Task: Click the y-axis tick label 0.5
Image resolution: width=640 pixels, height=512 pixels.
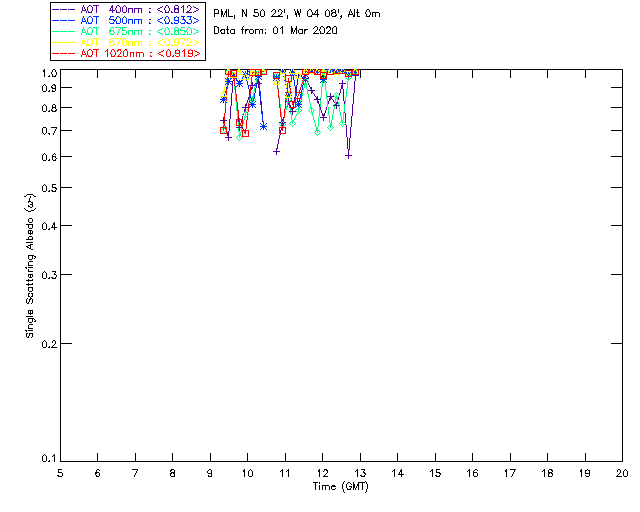Action: point(46,188)
